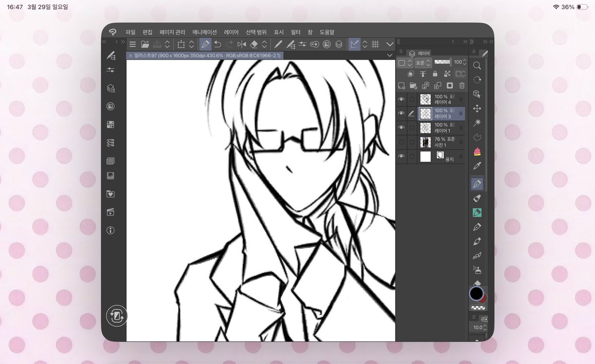Open the layer color dropdown next to 표준
Screen dimensions: 595x364
click(405, 62)
